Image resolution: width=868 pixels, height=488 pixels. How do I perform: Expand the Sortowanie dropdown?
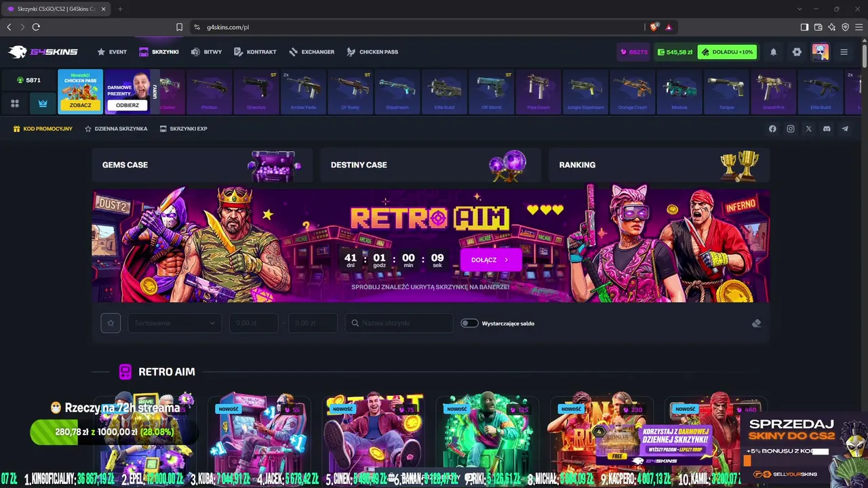click(175, 323)
